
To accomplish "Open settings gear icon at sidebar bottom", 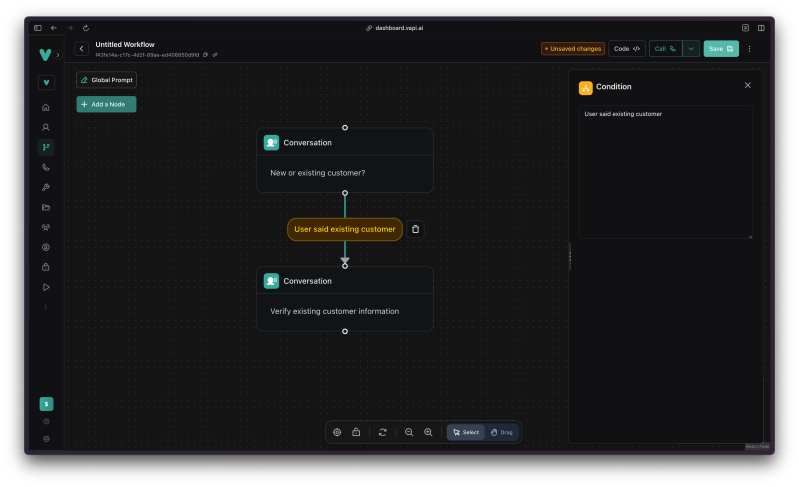I will (46, 439).
